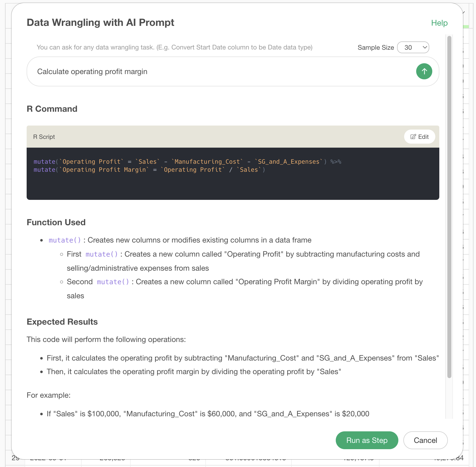The width and height of the screenshot is (476, 467).
Task: Click the Operating Profit Margin code line
Action: point(149,170)
